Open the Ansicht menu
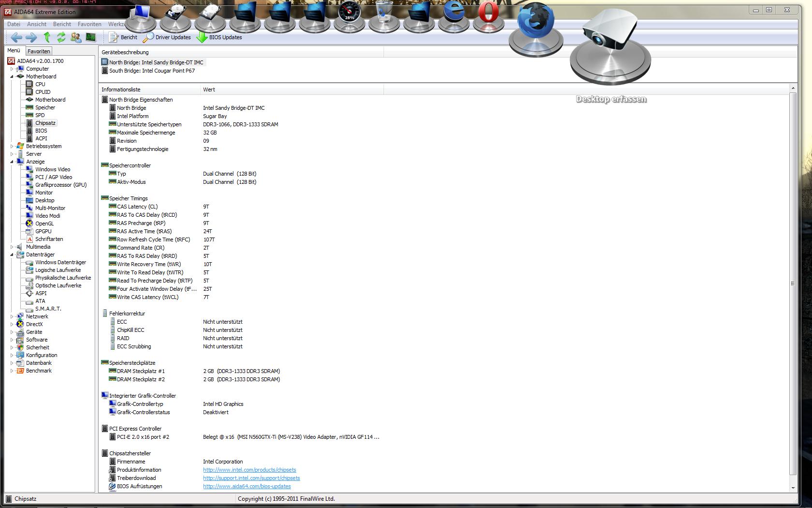812x508 pixels. pyautogui.click(x=37, y=24)
